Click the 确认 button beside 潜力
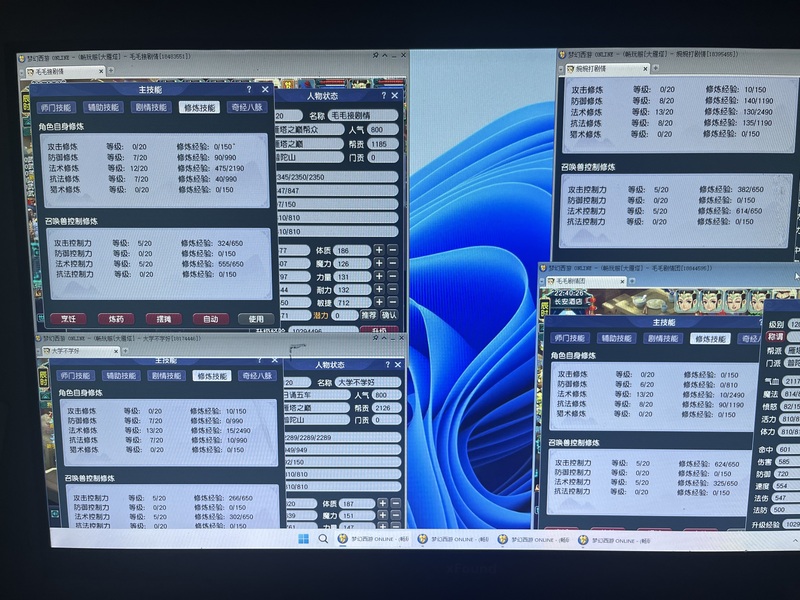The width and height of the screenshot is (800, 600). pyautogui.click(x=389, y=315)
